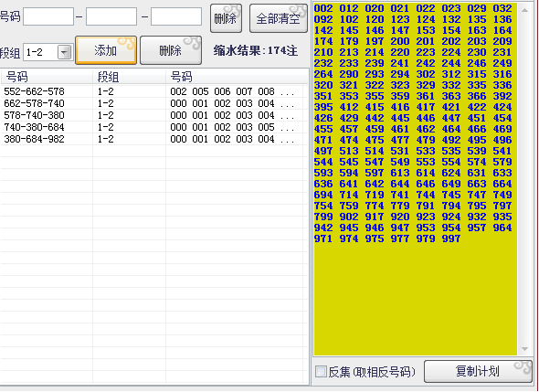Click the first 号码 input field

pos(48,16)
